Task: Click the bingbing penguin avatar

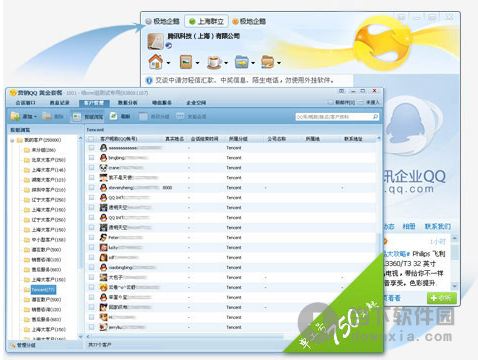Action: [103, 158]
